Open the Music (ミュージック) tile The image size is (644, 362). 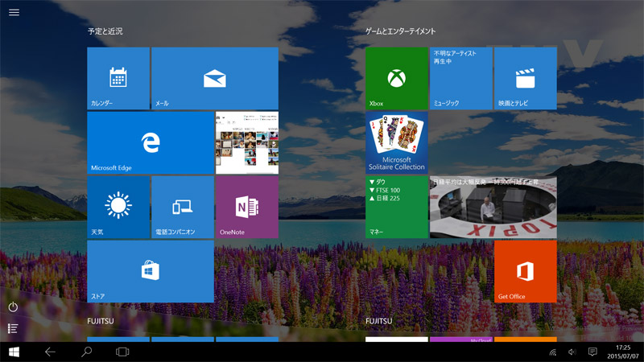(x=460, y=78)
